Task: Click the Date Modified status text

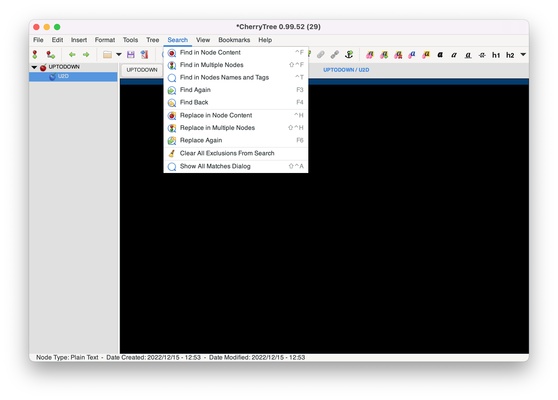Action: point(257,357)
